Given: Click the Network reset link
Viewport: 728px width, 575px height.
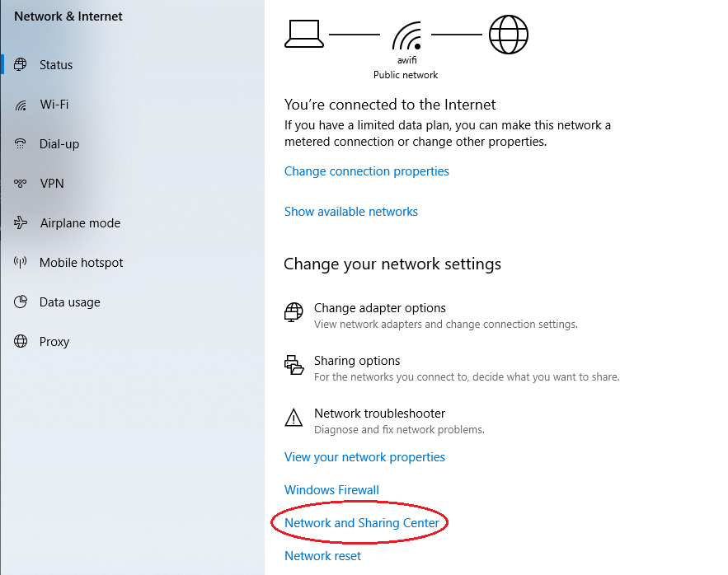Looking at the screenshot, I should click(322, 556).
